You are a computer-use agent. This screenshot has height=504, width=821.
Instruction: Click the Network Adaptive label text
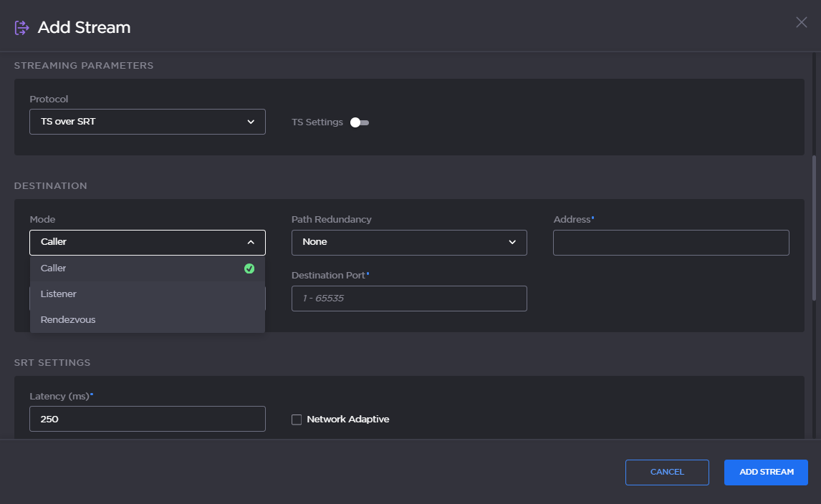pyautogui.click(x=347, y=420)
